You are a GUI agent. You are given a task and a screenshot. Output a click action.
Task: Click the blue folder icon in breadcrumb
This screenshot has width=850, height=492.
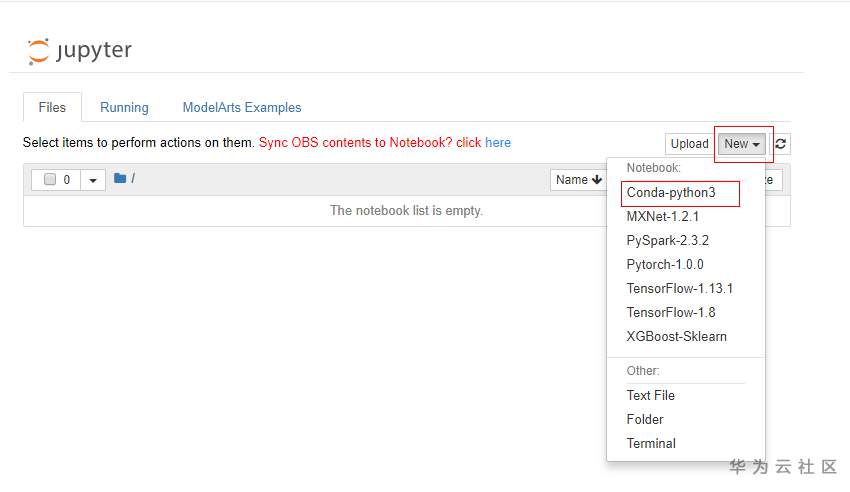coord(120,178)
